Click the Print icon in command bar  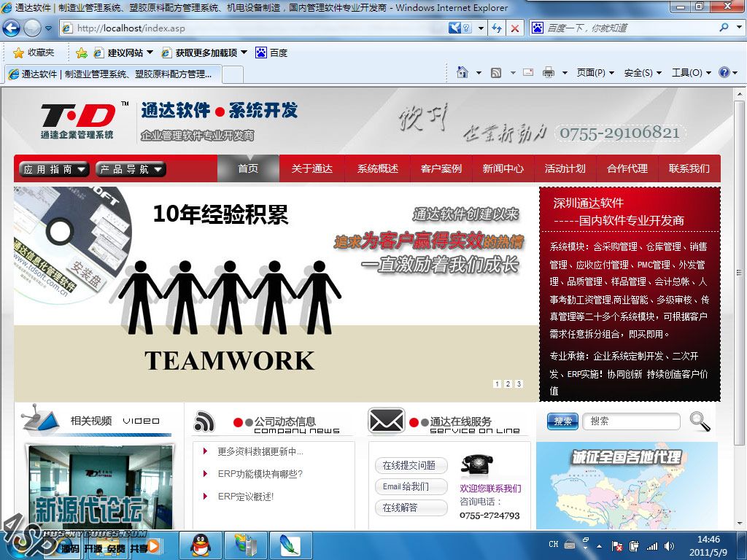point(549,72)
